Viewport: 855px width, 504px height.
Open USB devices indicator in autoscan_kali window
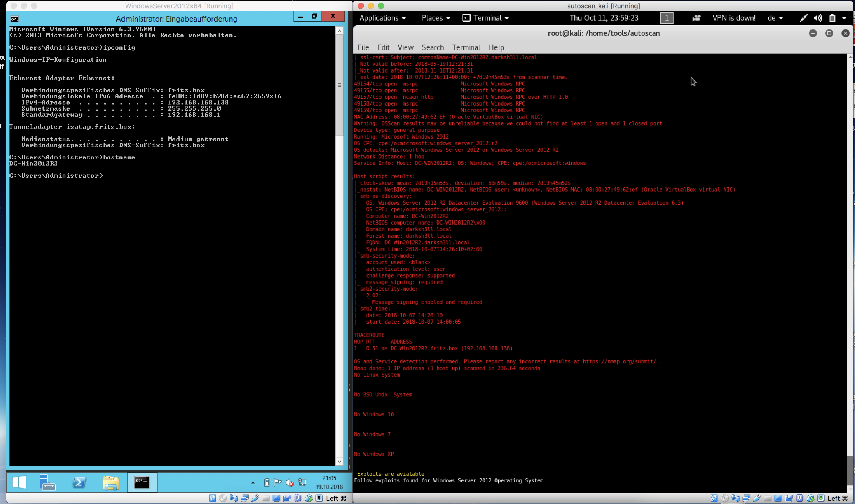757,498
